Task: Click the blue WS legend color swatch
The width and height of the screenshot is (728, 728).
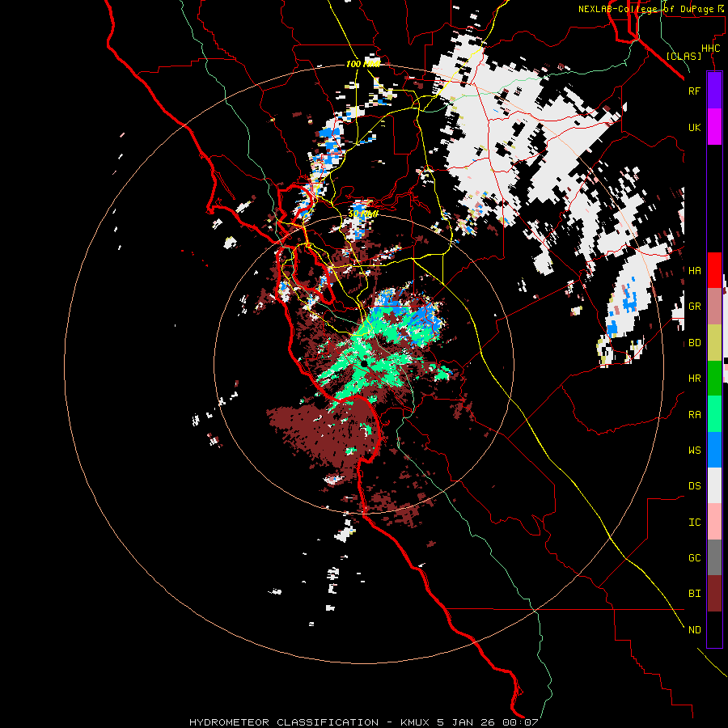Action: [x=714, y=450]
